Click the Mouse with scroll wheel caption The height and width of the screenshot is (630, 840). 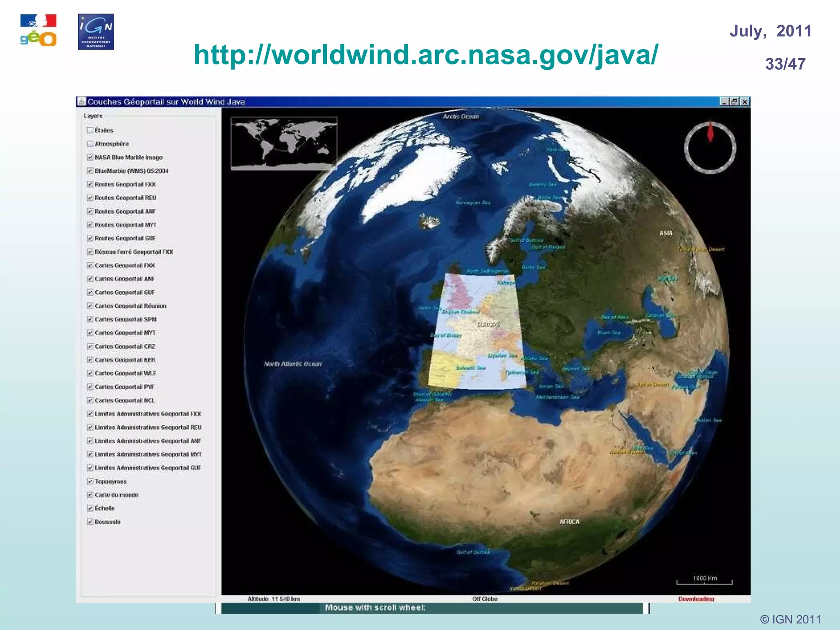tap(375, 607)
